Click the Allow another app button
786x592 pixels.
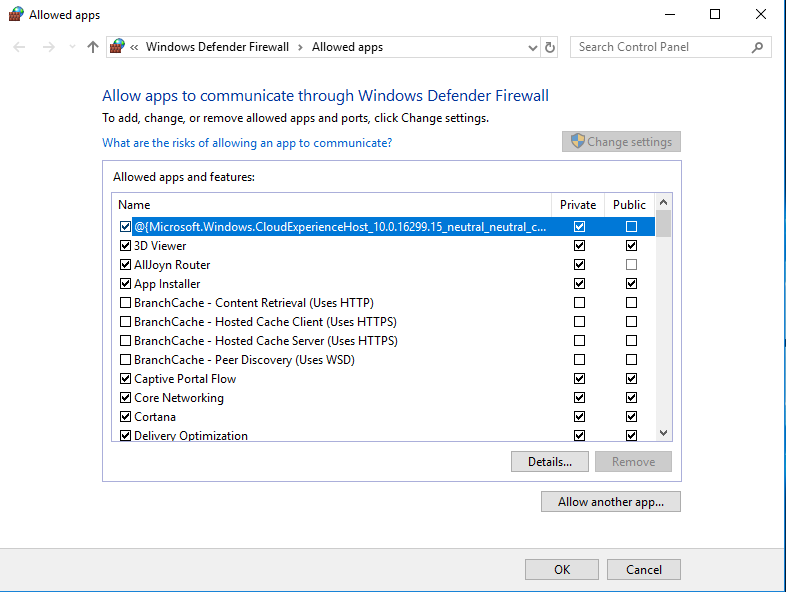click(x=610, y=502)
